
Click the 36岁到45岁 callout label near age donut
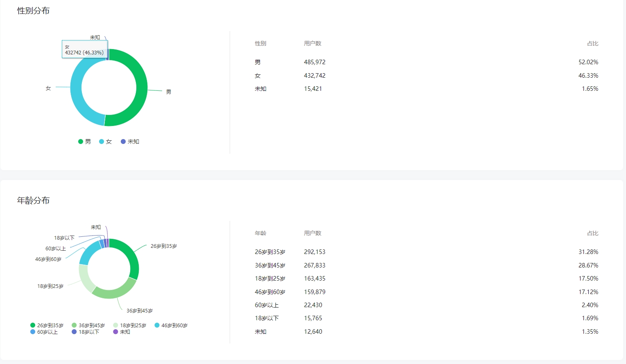(x=140, y=311)
